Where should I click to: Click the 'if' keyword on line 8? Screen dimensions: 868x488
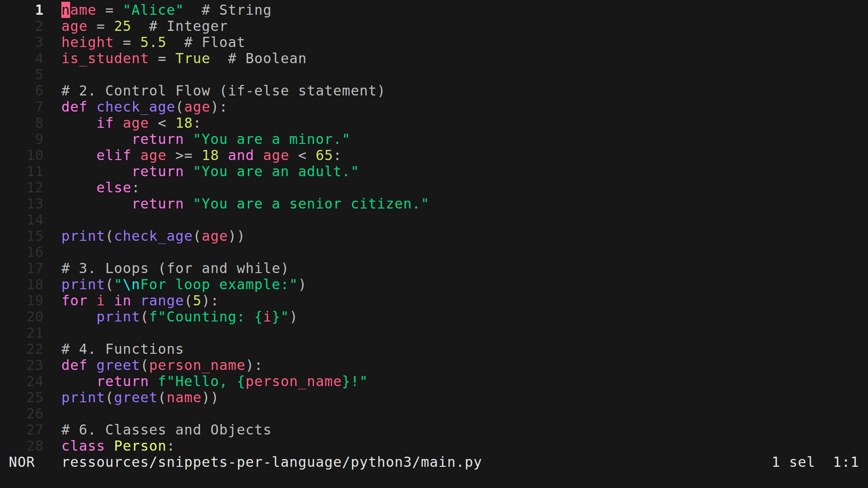point(105,123)
